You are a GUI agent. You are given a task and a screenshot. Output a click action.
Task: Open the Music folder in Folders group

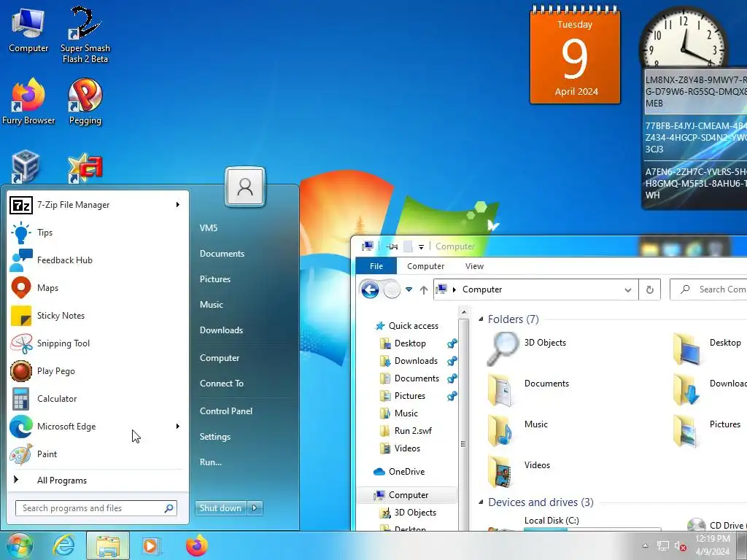tap(519, 430)
